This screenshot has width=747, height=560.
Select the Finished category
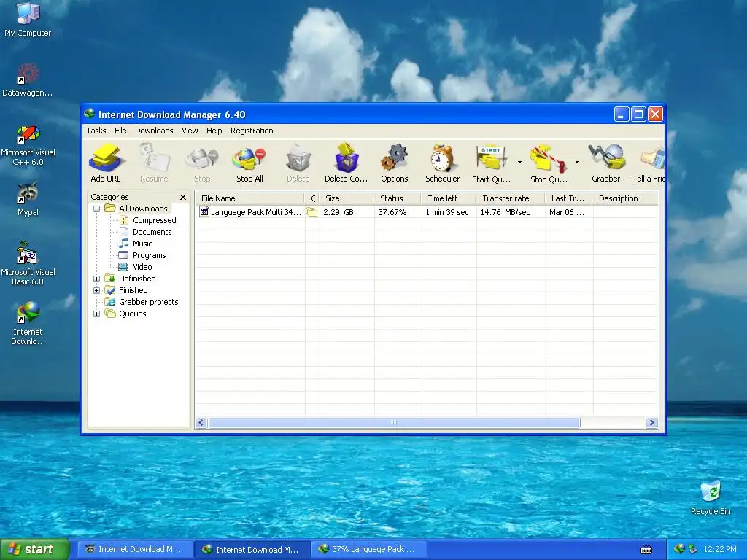pos(133,290)
